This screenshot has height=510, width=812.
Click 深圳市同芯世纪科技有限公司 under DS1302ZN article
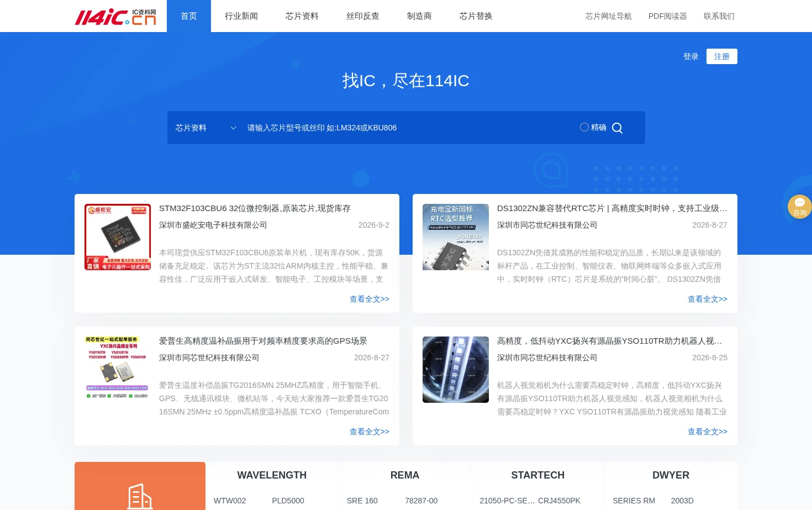(547, 225)
